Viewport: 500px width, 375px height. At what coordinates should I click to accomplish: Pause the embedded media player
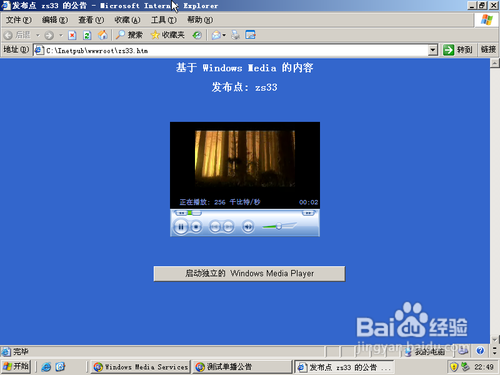(x=181, y=227)
